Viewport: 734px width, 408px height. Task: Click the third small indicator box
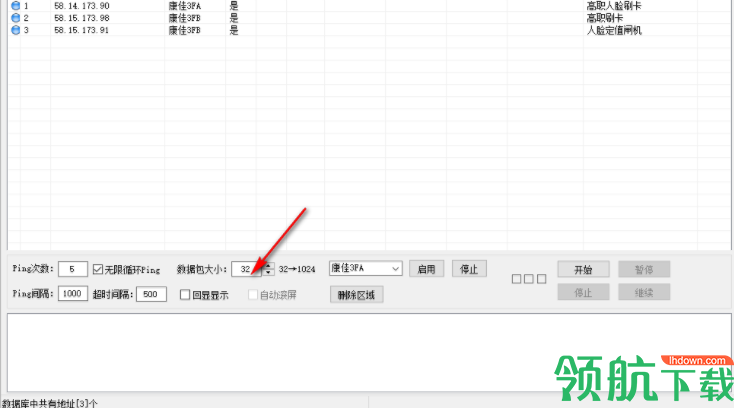point(542,279)
